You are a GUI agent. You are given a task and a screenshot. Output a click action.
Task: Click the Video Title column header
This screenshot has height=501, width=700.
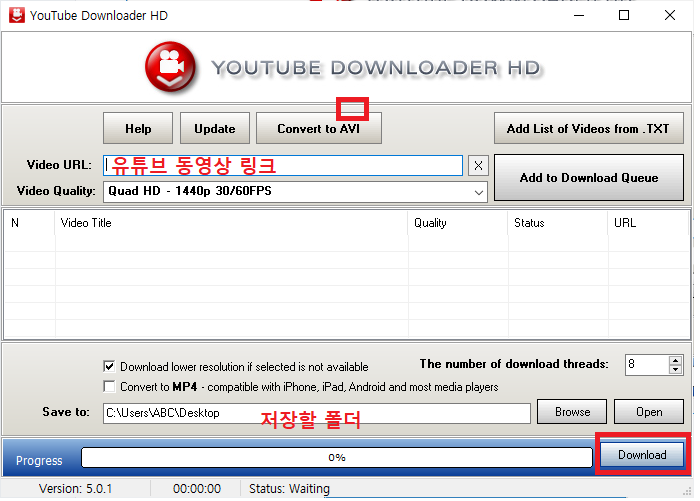[231, 223]
